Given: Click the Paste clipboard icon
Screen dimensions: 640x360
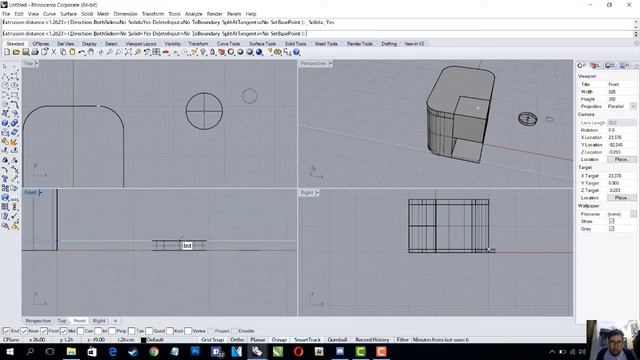Looking at the screenshot, I should click(x=72, y=52).
